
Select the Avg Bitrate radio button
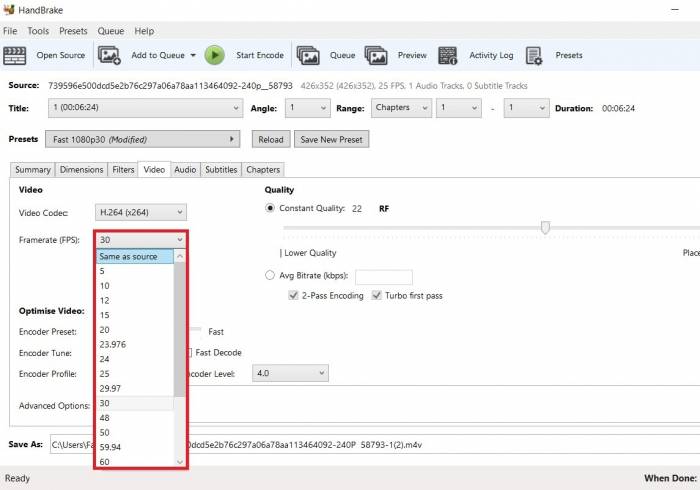pos(270,276)
